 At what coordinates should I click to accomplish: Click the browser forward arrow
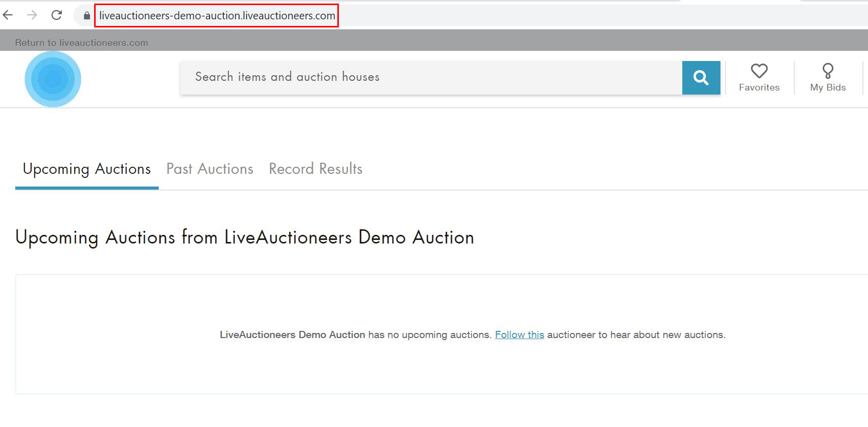tap(32, 15)
